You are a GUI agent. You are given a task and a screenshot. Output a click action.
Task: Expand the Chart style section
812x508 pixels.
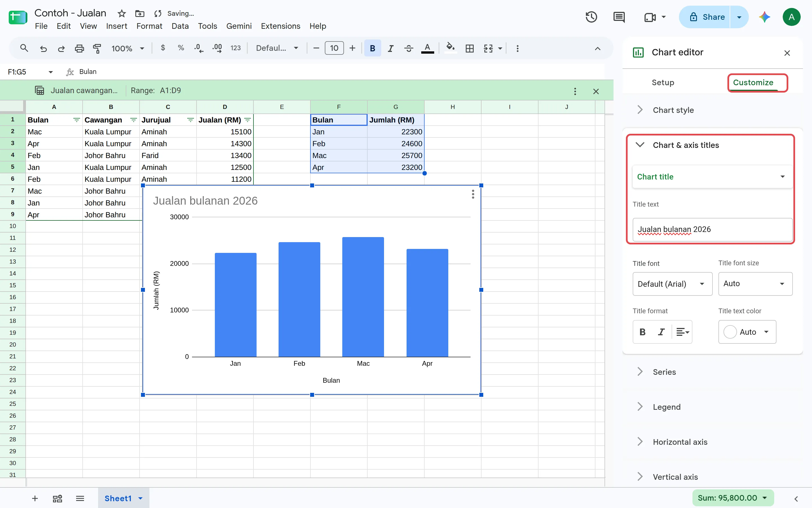(712, 110)
